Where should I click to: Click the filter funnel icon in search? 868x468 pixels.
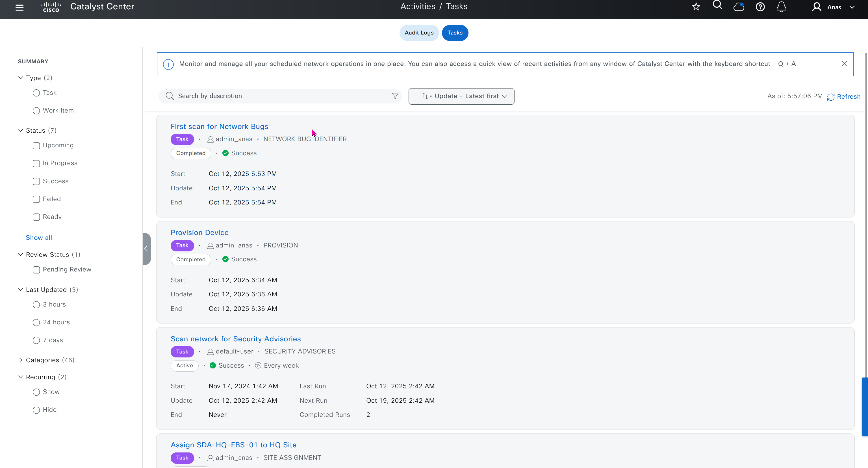point(395,96)
